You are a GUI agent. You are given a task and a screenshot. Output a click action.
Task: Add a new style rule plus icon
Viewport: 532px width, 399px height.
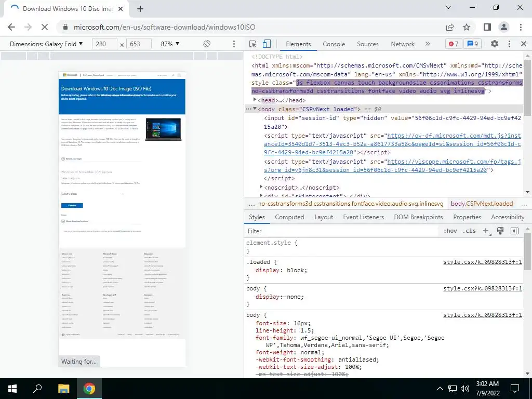(486, 231)
